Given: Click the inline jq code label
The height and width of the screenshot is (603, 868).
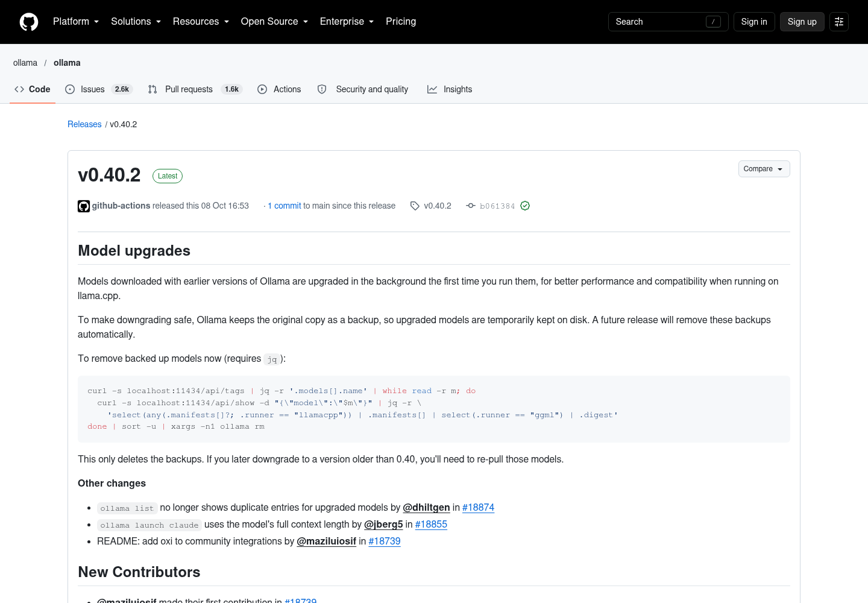Looking at the screenshot, I should [272, 359].
